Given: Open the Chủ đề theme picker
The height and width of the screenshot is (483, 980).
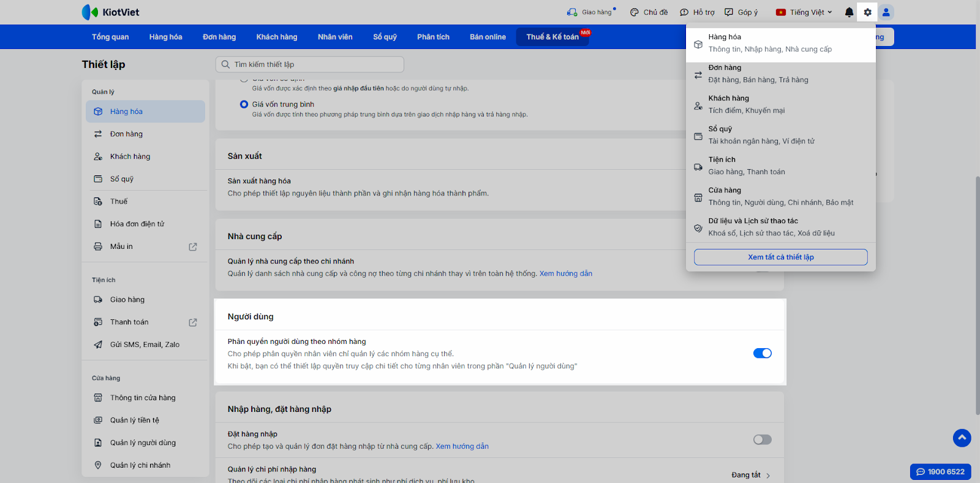Looking at the screenshot, I should pos(649,12).
